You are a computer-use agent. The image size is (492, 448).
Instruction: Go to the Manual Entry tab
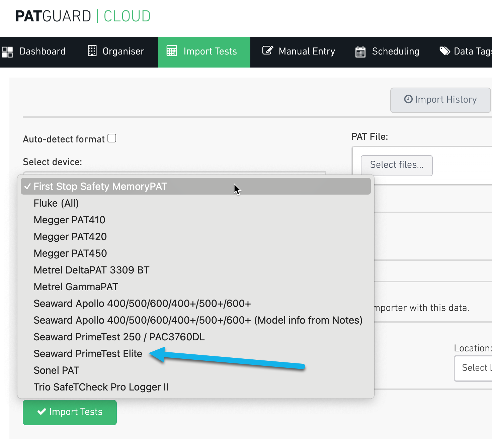(299, 52)
